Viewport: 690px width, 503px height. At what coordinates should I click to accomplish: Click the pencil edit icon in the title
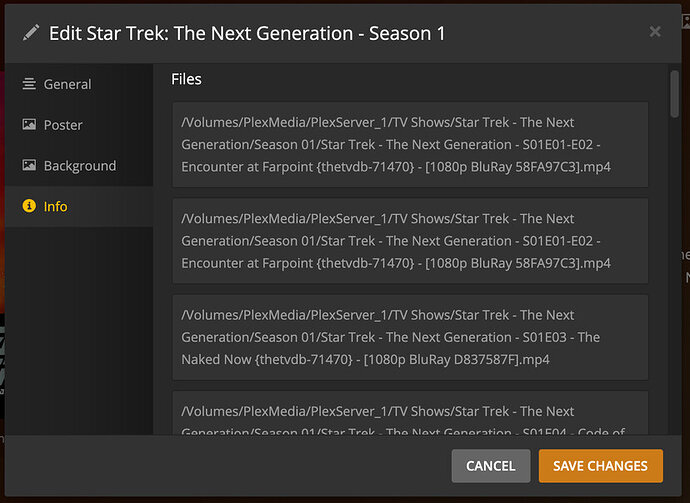(30, 33)
